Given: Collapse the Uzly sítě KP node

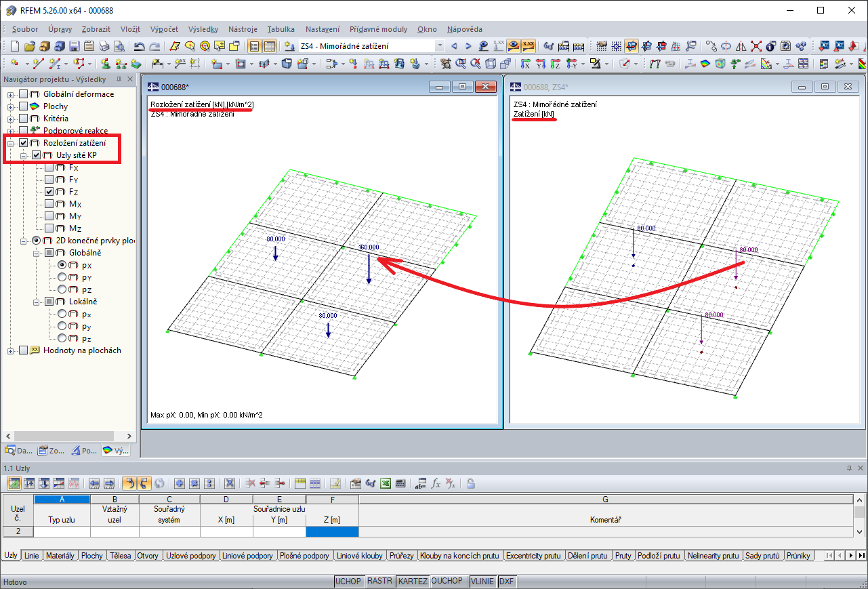Looking at the screenshot, I should click(x=24, y=155).
